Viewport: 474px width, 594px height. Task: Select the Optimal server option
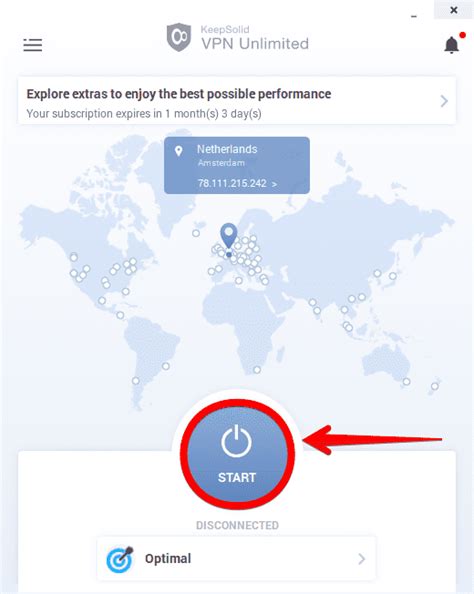(236, 559)
